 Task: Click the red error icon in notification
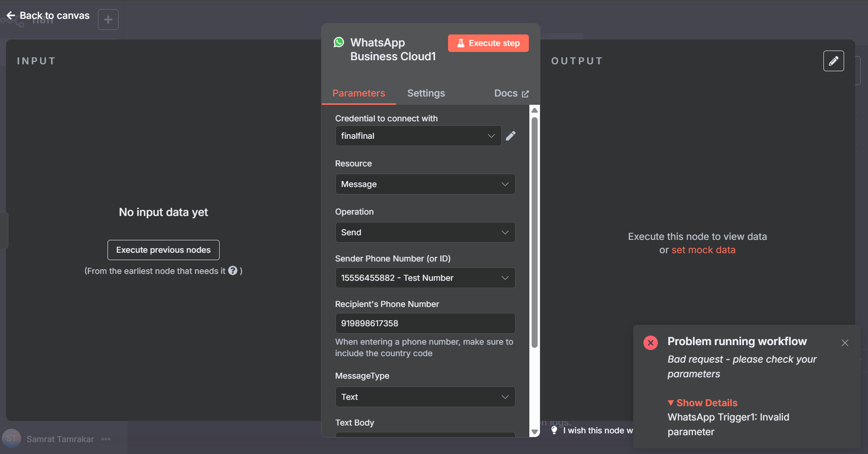pyautogui.click(x=651, y=343)
